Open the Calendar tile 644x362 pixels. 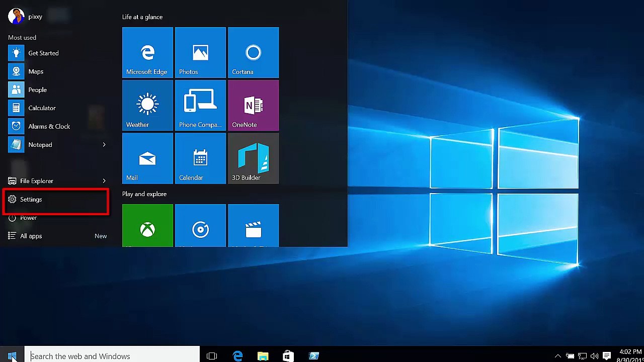(200, 158)
